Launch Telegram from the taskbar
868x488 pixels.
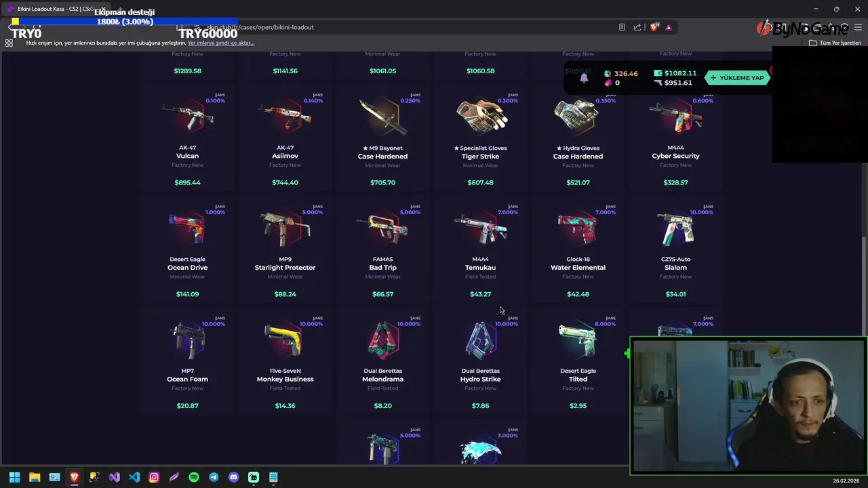point(214,477)
